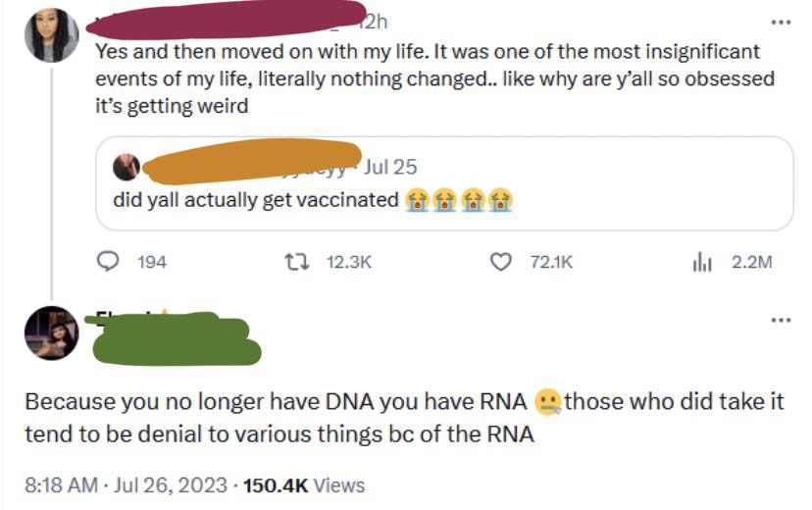Click the crying emojis in the quoted tweet
The height and width of the screenshot is (510, 812).
(x=460, y=200)
